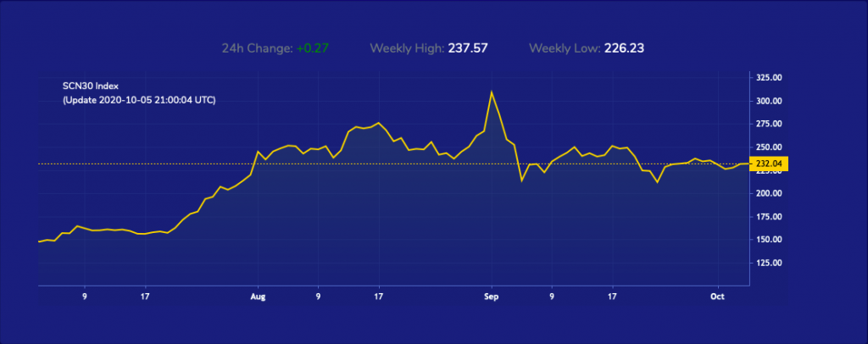Image resolution: width=868 pixels, height=344 pixels.
Task: Click the 125.00 price axis label
Action: tap(768, 263)
